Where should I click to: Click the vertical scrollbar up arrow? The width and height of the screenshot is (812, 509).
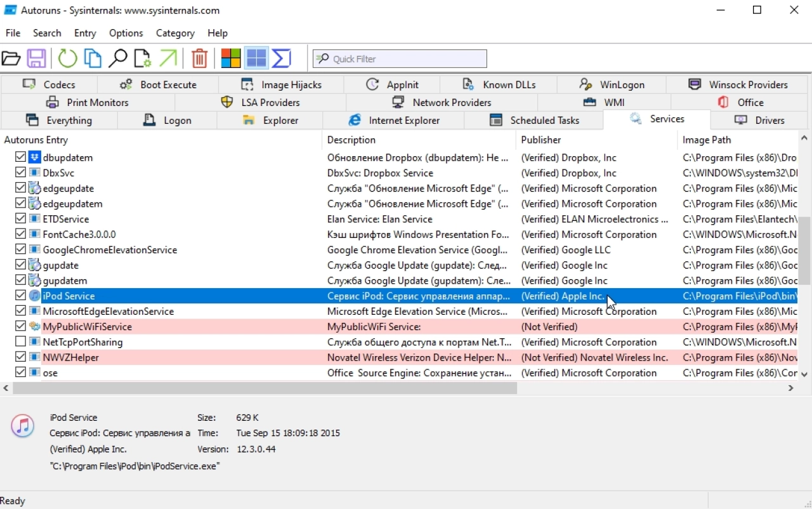click(805, 138)
